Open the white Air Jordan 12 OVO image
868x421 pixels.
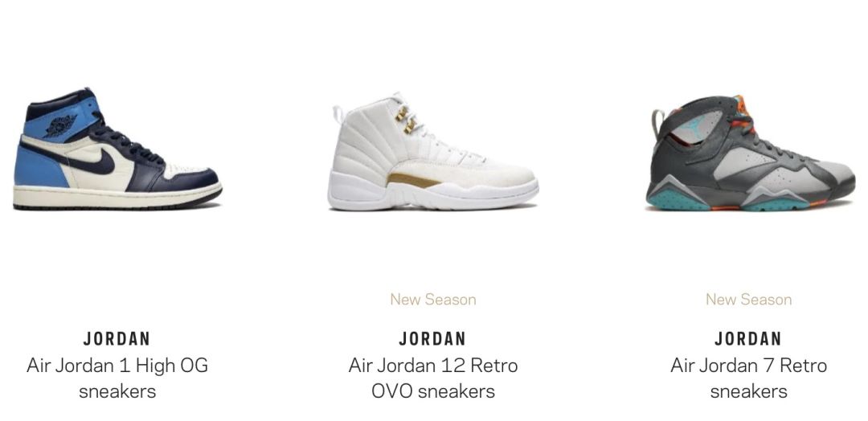point(433,152)
